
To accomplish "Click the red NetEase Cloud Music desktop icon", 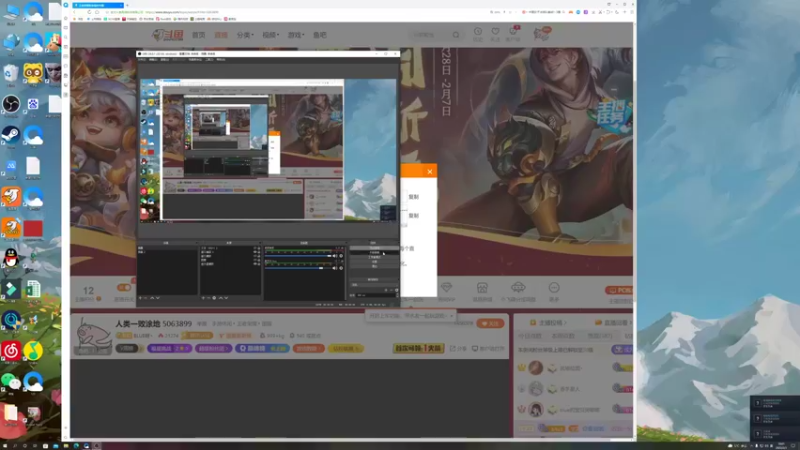I will click(11, 351).
